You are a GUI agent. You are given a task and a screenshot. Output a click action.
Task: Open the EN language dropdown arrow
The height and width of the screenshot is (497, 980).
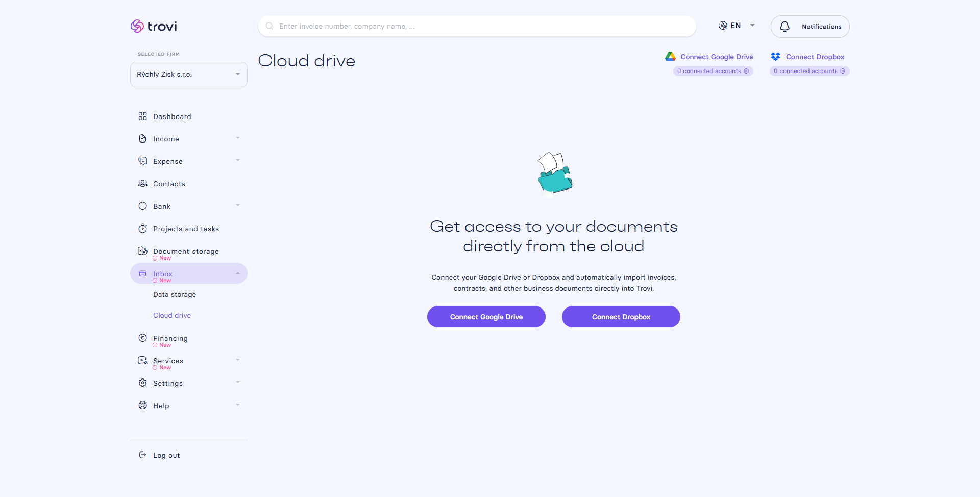(x=752, y=25)
